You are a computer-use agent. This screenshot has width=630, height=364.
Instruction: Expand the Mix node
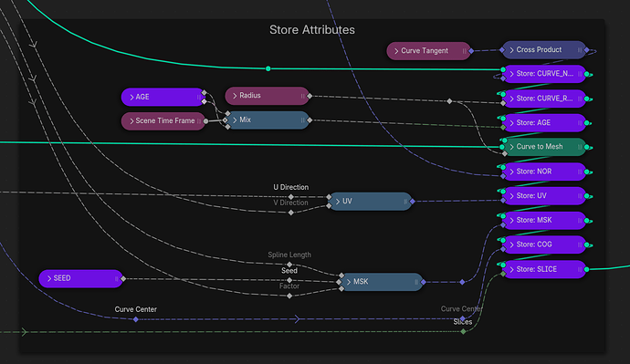pos(235,120)
